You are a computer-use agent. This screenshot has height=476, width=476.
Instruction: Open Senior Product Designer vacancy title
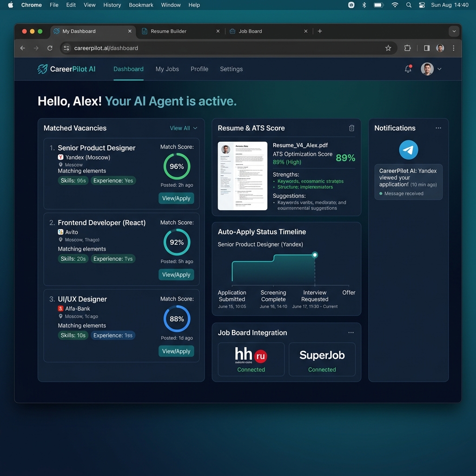pos(97,148)
